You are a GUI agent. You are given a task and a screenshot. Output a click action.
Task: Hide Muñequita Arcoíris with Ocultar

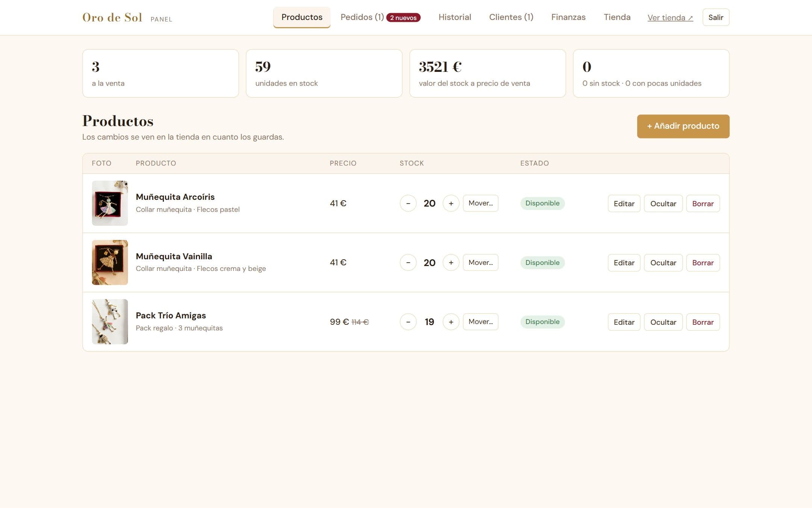tap(663, 204)
